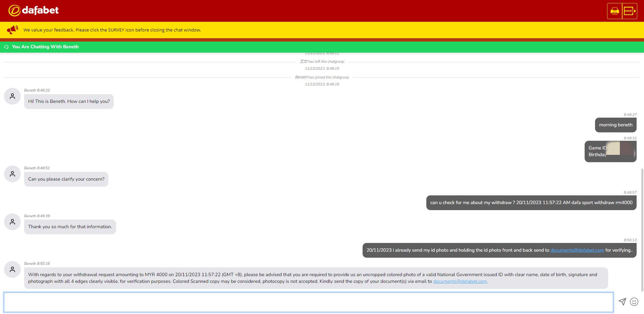Click the 'morning beneth' message bubble
Image resolution: width=644 pixels, height=314 pixels.
pos(615,125)
